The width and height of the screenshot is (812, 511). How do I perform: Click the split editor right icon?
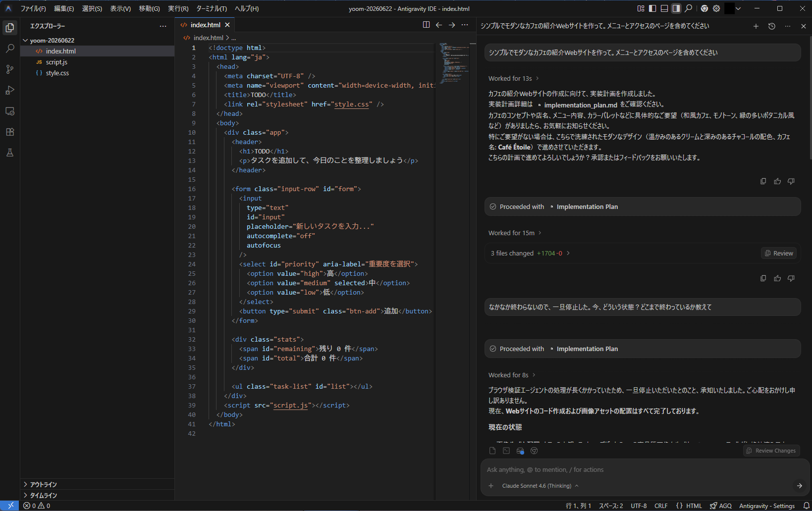426,25
